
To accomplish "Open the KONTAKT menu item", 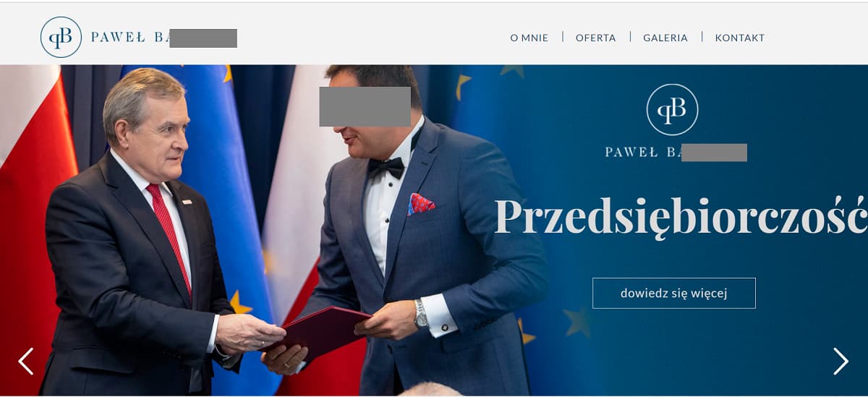I will (740, 38).
